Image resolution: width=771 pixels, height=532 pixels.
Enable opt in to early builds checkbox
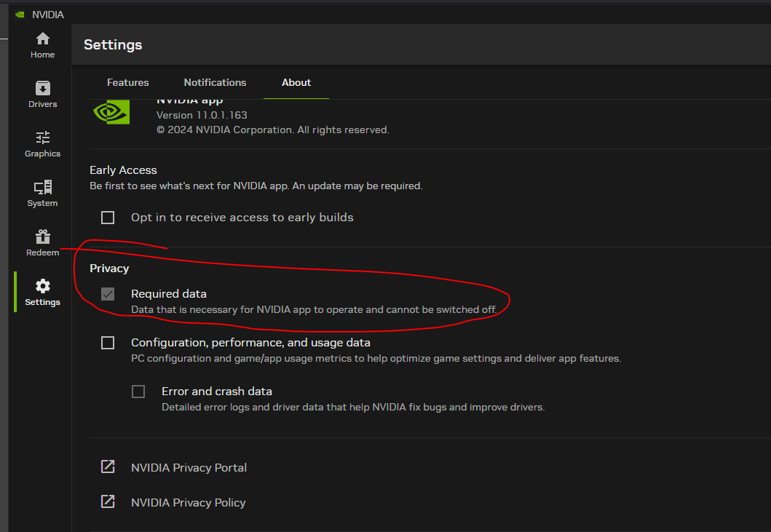[108, 218]
